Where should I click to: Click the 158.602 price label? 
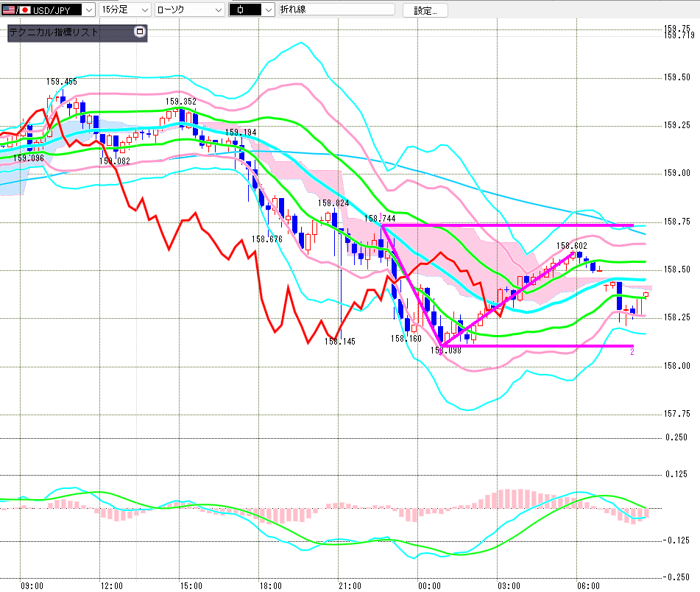[571, 246]
